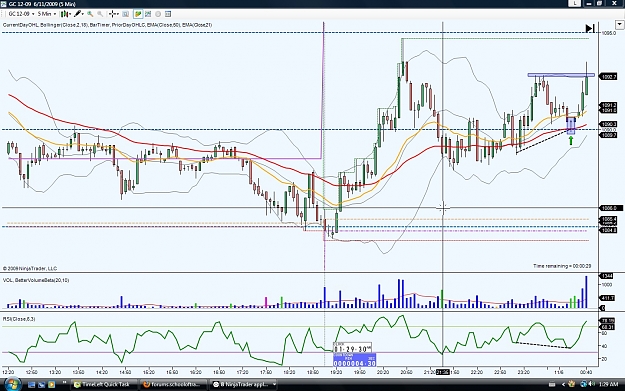
Task: Click the 1091.2 price marker on axis
Action: [x=609, y=105]
